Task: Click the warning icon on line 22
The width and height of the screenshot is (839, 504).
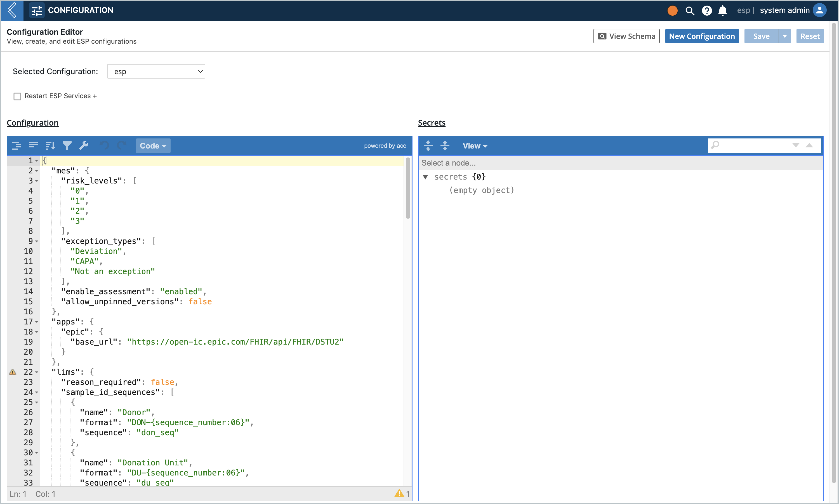Action: 13,372
